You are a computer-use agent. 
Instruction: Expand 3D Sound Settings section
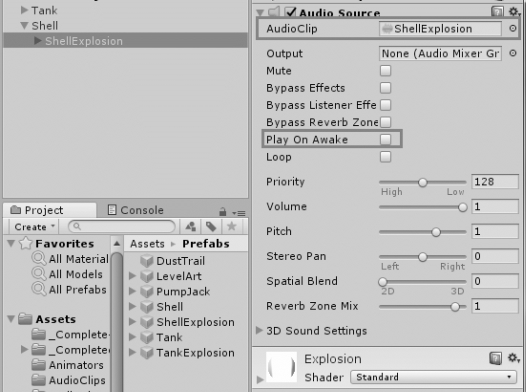click(259, 330)
